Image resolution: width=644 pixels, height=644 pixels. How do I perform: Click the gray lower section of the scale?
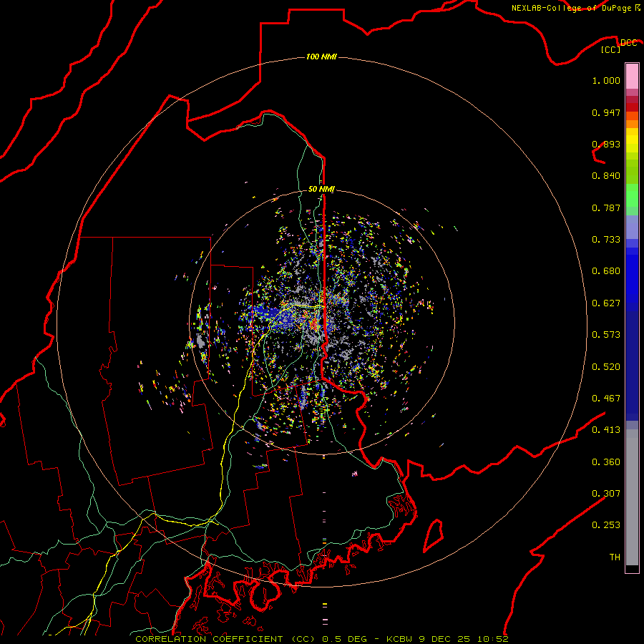(x=632, y=497)
